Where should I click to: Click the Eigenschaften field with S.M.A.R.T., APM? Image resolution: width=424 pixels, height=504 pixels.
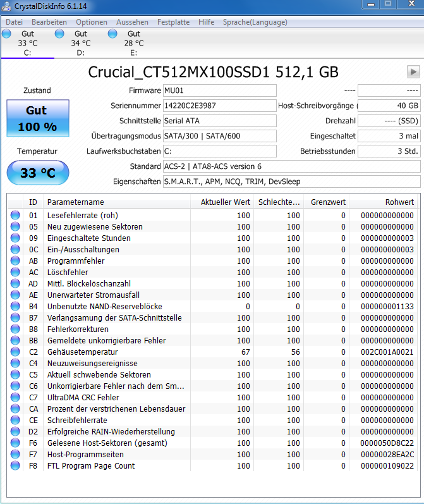(292, 181)
